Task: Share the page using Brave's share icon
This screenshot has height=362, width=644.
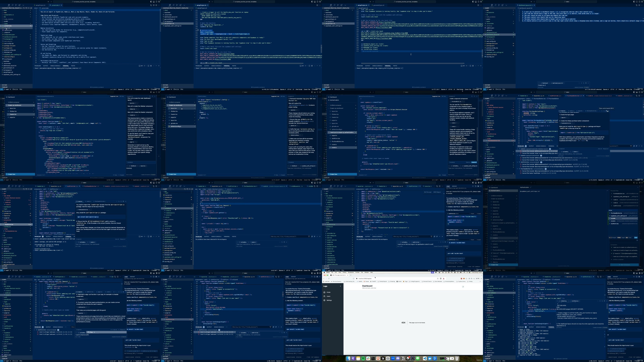Action: tap(438, 279)
